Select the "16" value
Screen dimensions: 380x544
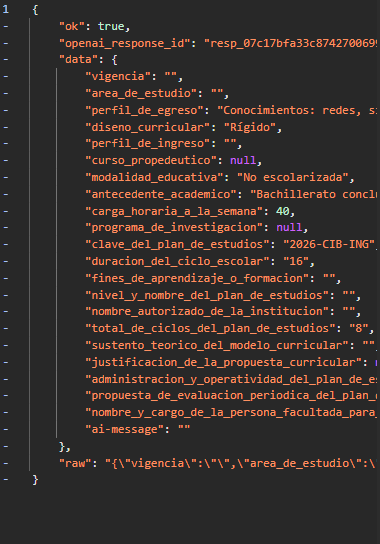point(296,262)
